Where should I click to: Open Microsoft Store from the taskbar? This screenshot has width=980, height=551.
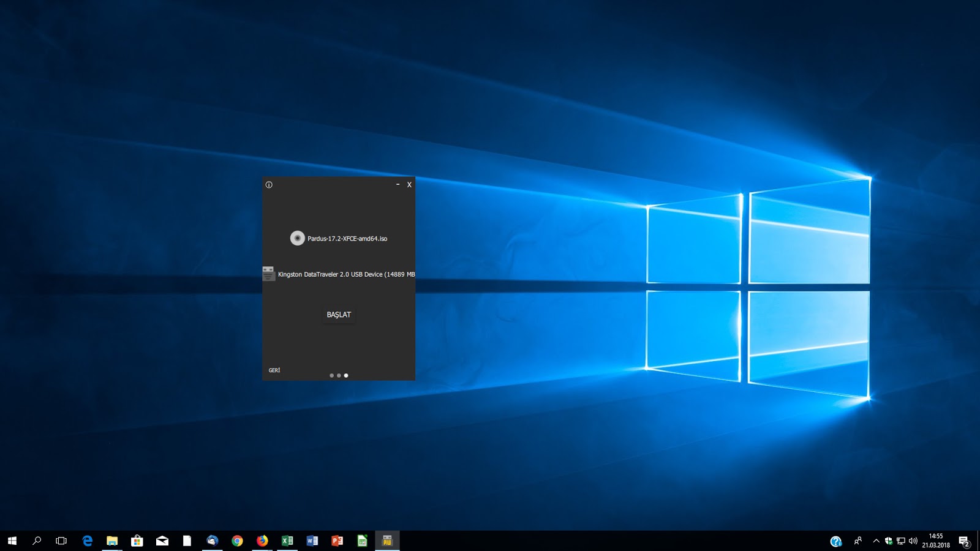click(137, 541)
